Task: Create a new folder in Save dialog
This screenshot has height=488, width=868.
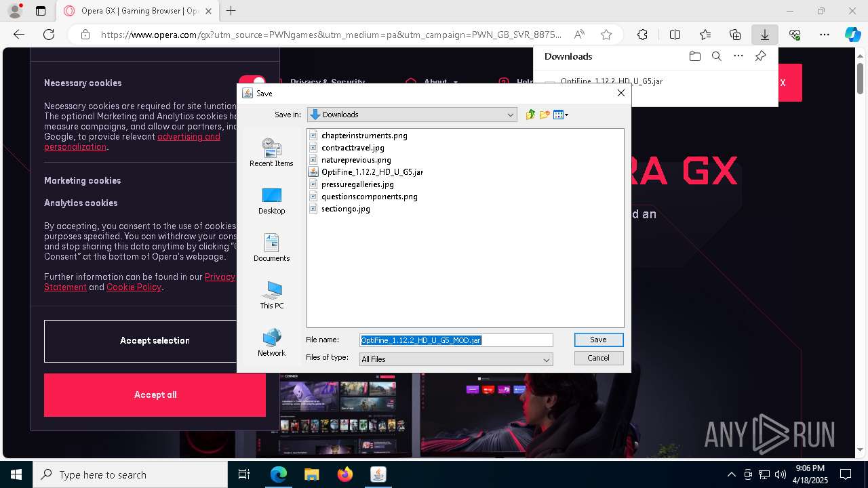Action: point(545,115)
